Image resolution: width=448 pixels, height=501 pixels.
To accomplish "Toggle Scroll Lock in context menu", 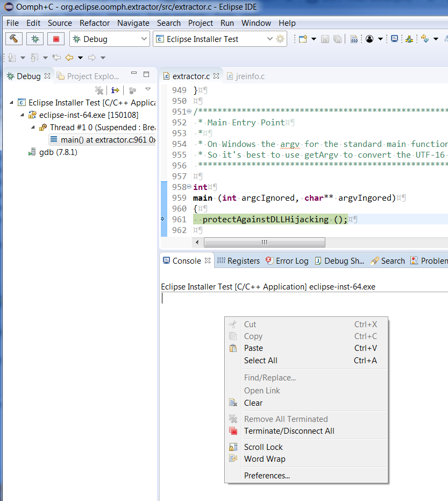I will (263, 447).
